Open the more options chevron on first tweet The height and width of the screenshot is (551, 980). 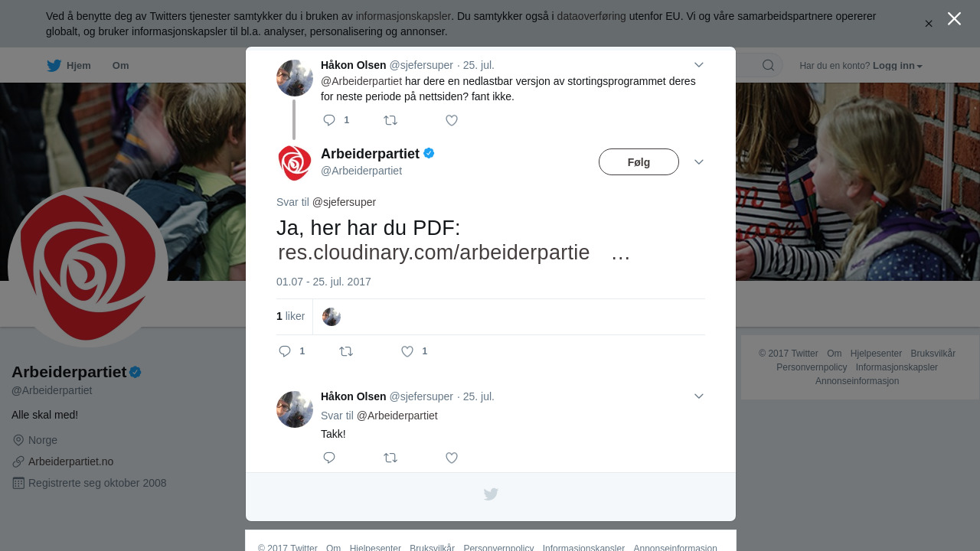[699, 65]
